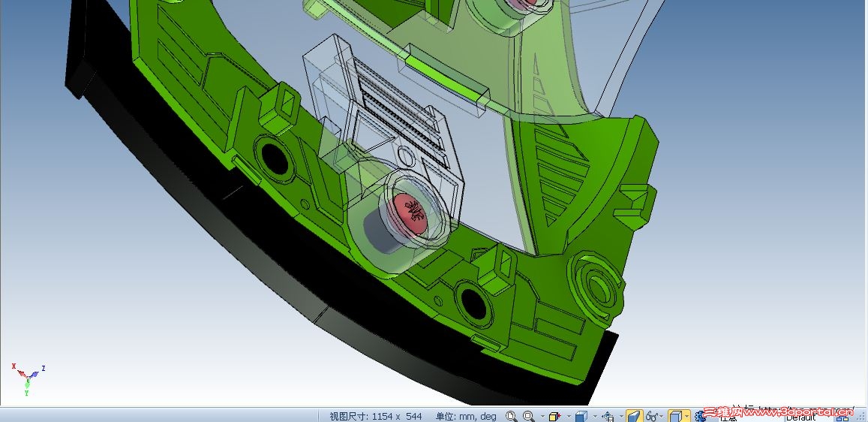Expand the move arrows icon dropdown
The width and height of the screenshot is (868, 422).
621,416
